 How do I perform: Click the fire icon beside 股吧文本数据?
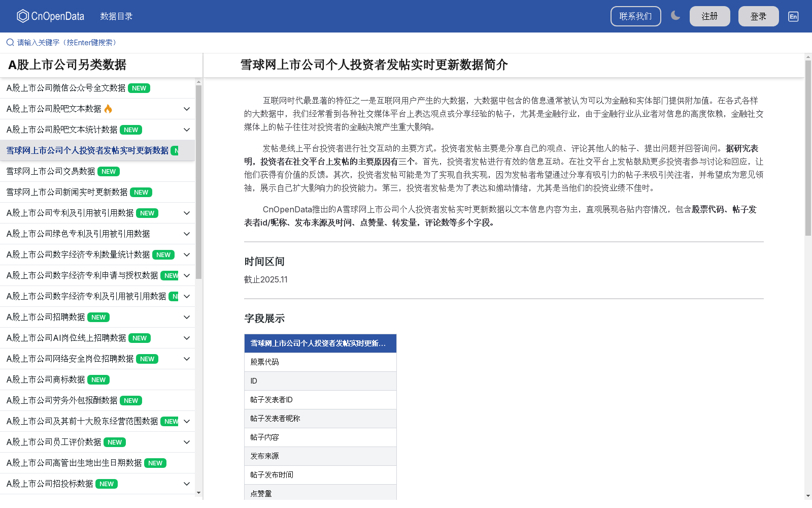pos(108,109)
